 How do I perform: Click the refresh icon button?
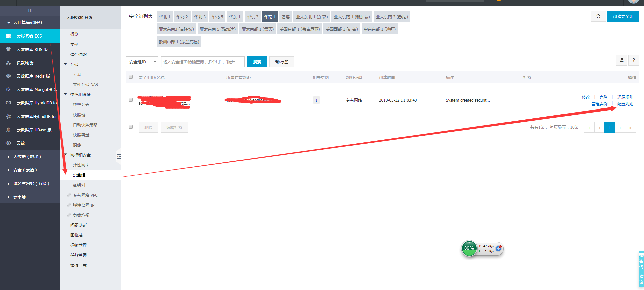598,16
